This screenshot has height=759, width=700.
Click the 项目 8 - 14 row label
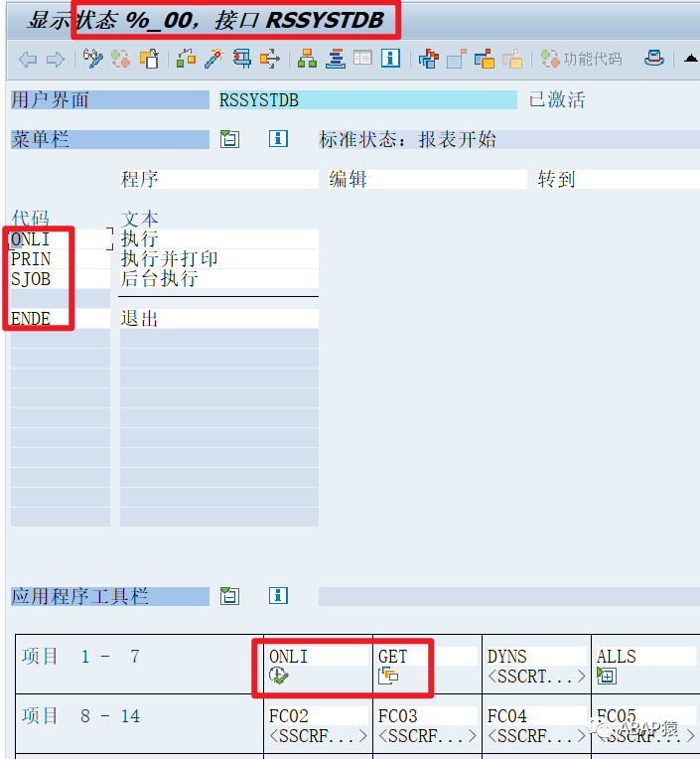click(80, 716)
